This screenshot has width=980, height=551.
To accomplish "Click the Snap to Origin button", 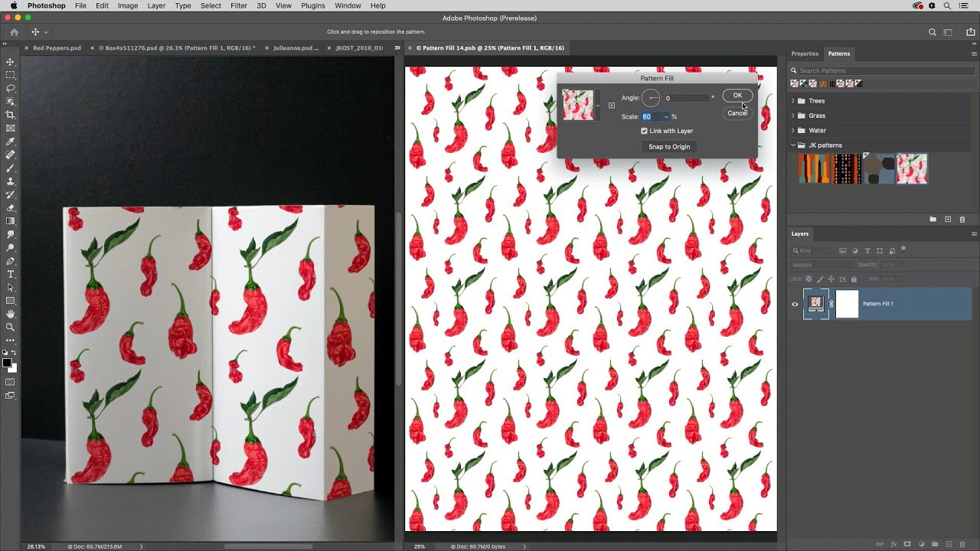I will coord(669,147).
